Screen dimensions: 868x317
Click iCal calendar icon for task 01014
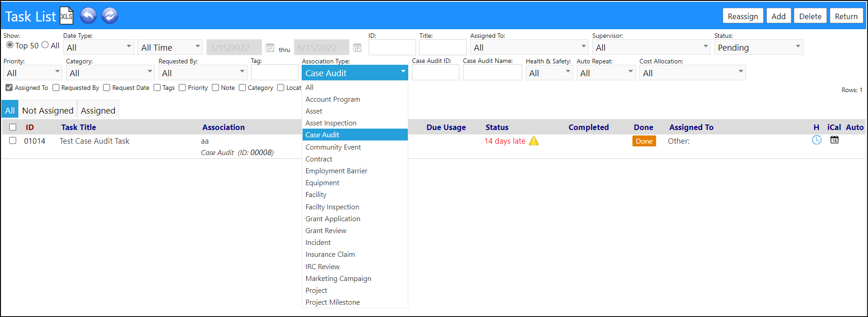click(834, 140)
